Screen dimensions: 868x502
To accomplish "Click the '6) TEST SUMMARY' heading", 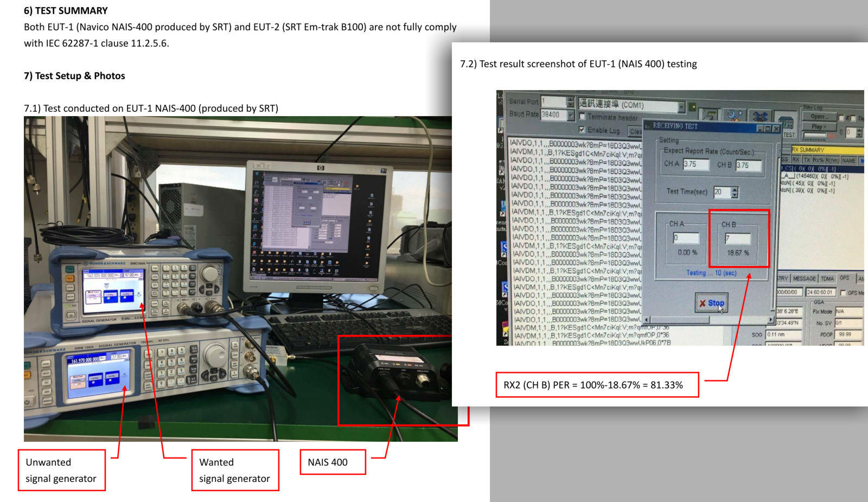I will coord(66,10).
